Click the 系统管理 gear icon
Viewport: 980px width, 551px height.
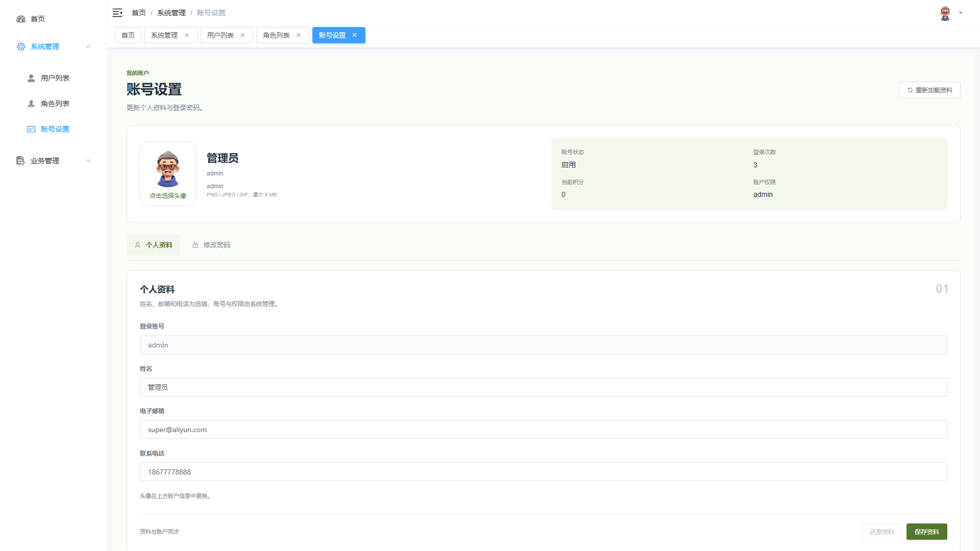click(21, 46)
